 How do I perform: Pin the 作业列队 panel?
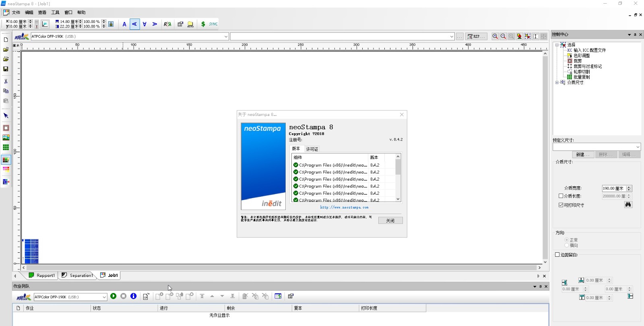tap(541, 287)
